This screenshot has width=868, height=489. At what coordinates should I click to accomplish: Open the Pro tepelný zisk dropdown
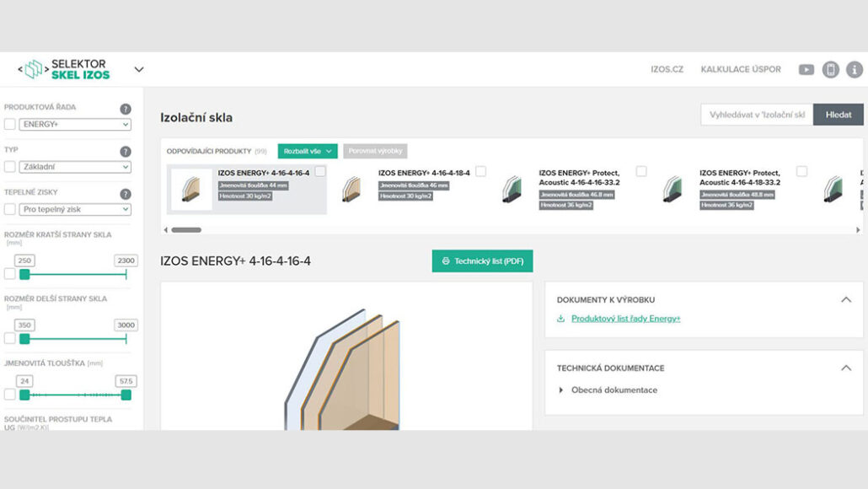coord(75,209)
